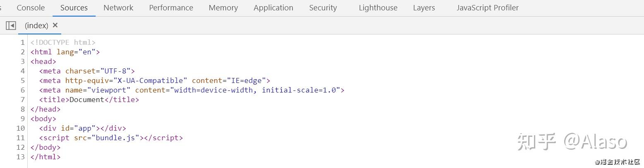This screenshot has width=644, height=168.
Task: Close the (index) file tab
Action: (x=55, y=25)
